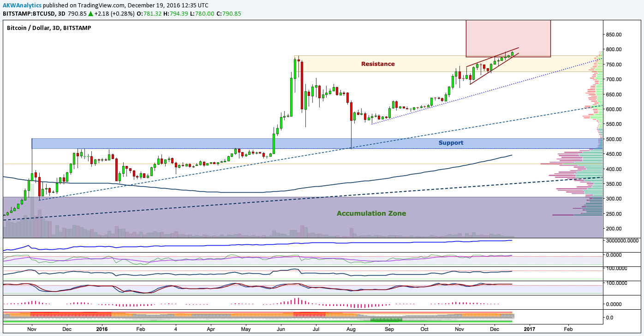Click the '2017' time axis label
The width and height of the screenshot is (644, 336).
(x=529, y=330)
